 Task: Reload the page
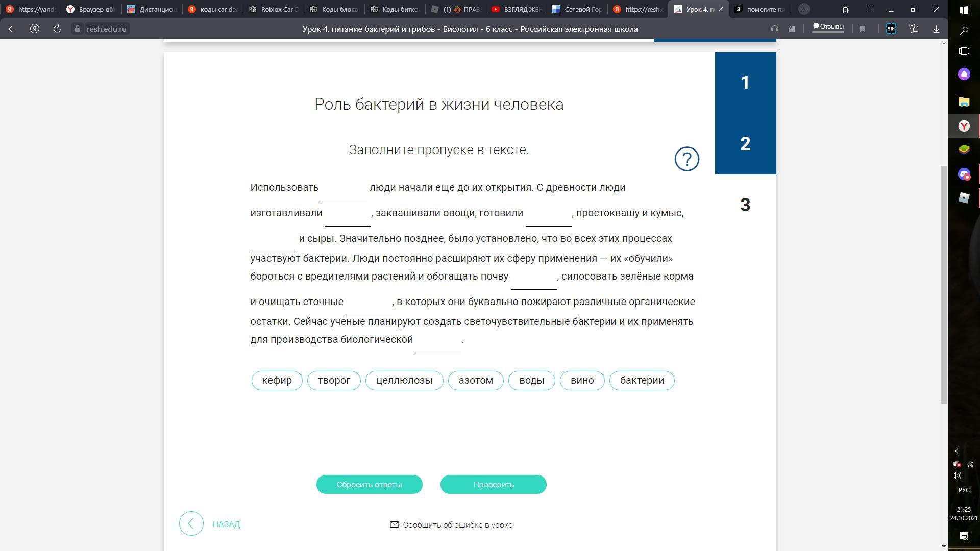tap(57, 29)
